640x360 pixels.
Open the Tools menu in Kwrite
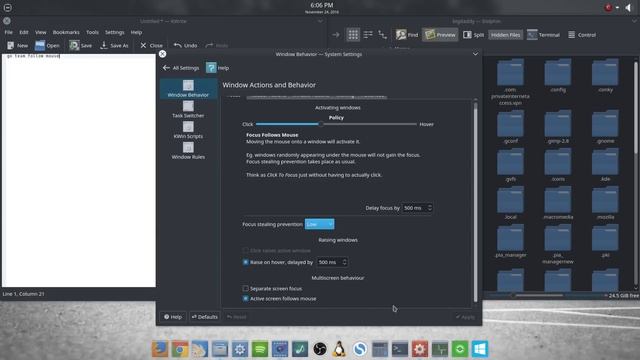pyautogui.click(x=92, y=32)
